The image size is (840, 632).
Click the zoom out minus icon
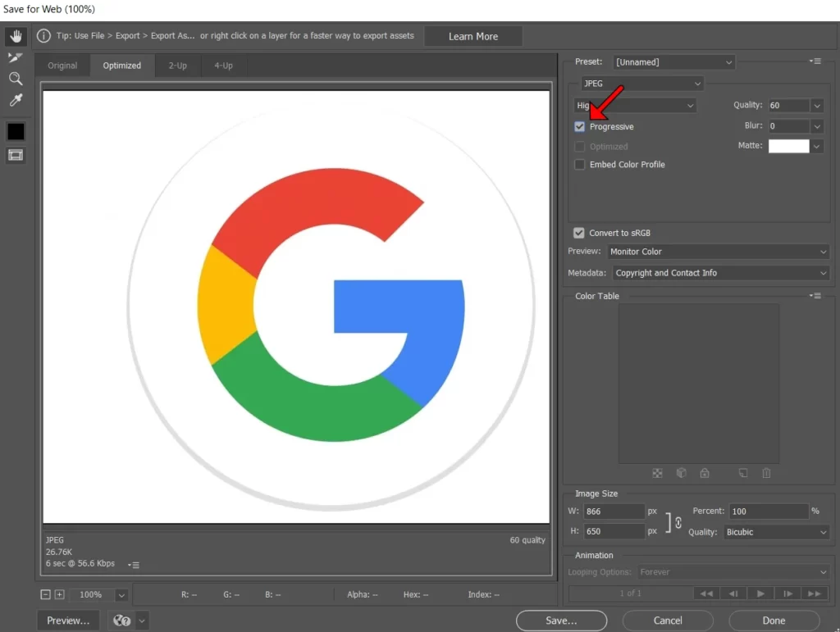(x=46, y=594)
